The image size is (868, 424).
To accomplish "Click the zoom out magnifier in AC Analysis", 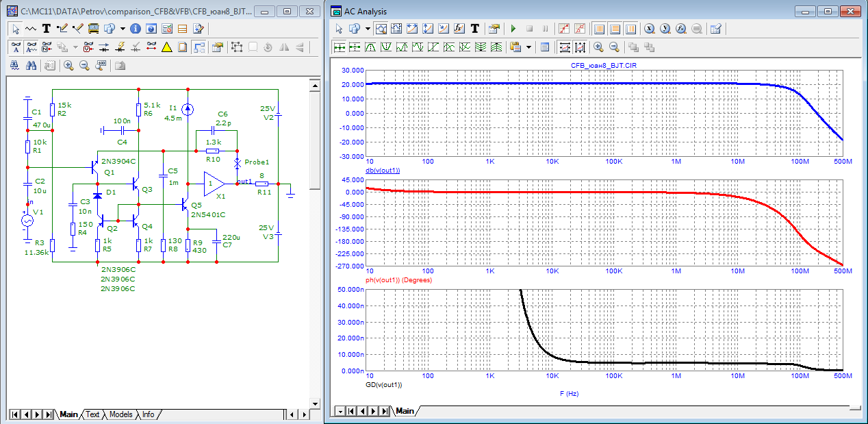I will point(614,47).
